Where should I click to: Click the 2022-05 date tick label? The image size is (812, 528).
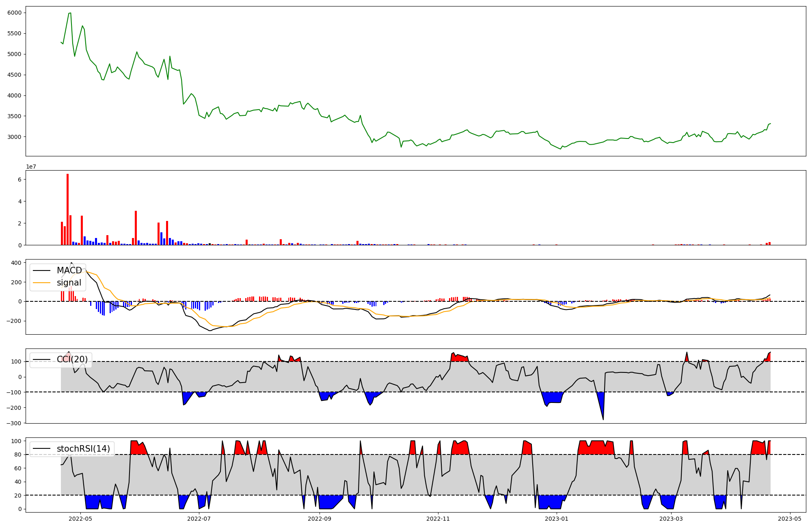coord(80,519)
